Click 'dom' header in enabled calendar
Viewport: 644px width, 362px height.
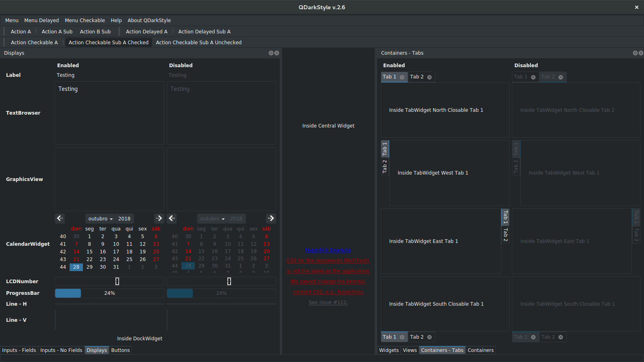click(76, 229)
